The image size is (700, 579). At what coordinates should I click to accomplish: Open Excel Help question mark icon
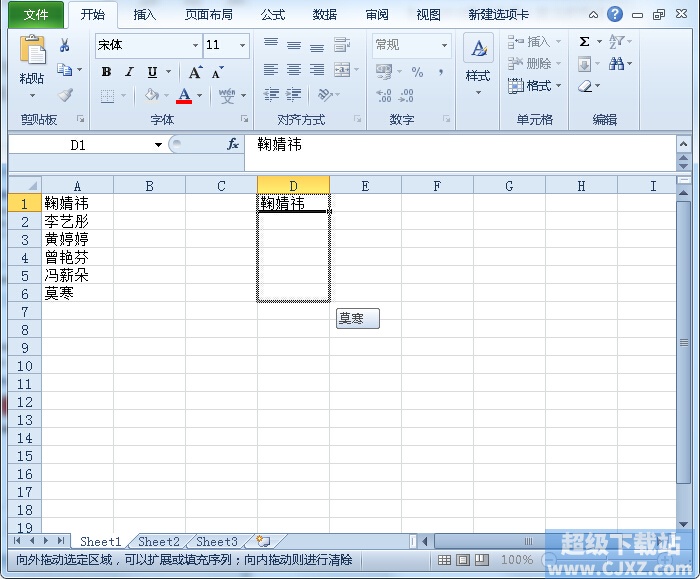pos(615,15)
